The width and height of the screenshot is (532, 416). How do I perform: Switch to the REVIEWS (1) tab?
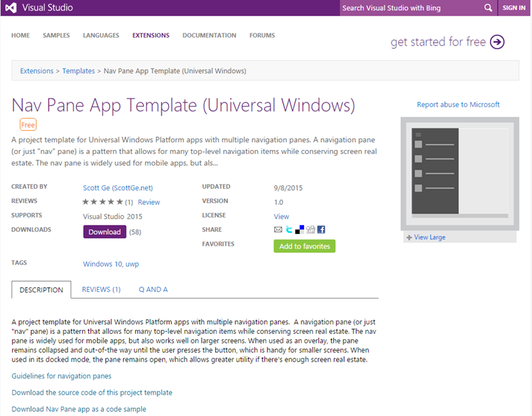click(x=101, y=289)
